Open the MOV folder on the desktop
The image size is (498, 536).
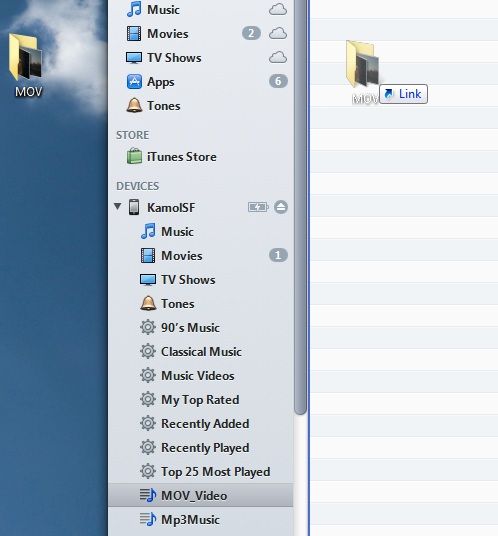[x=26, y=65]
